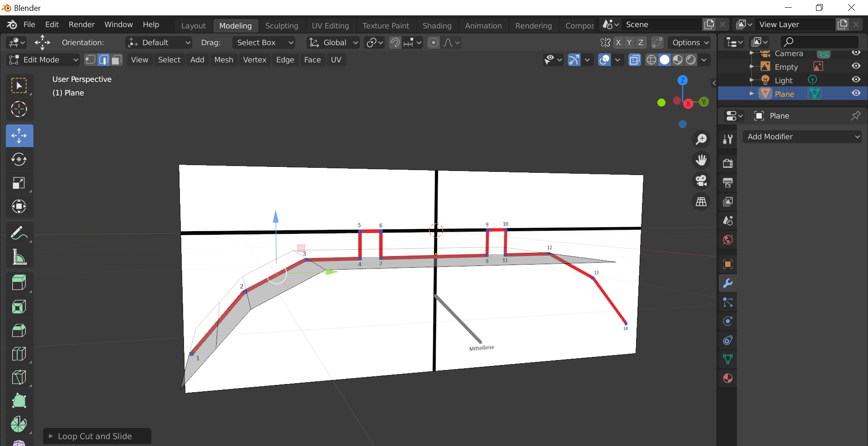Open the Edit Mode dropdown
This screenshot has width=868, height=446.
coord(43,60)
